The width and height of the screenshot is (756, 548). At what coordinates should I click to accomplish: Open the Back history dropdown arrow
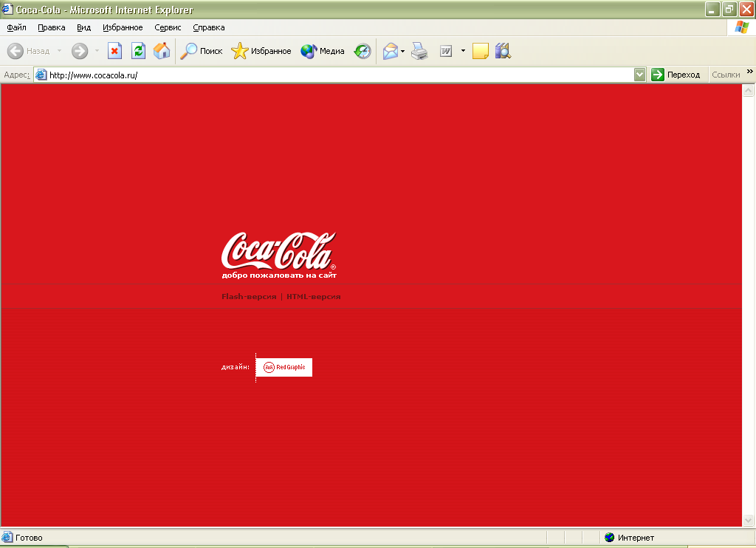point(59,51)
